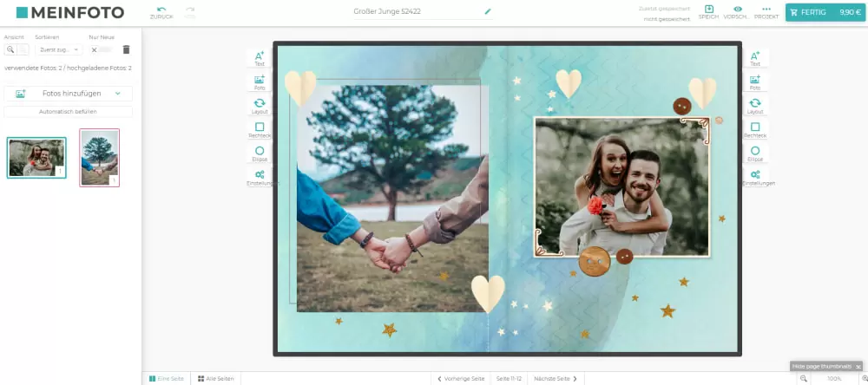Open the left-side Layout tool
868x385 pixels.
tap(259, 106)
